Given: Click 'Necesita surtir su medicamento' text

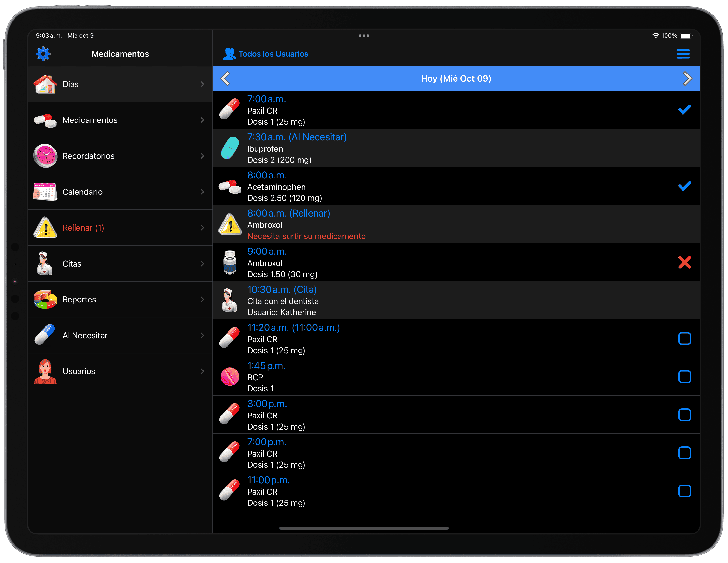Looking at the screenshot, I should pos(307,236).
